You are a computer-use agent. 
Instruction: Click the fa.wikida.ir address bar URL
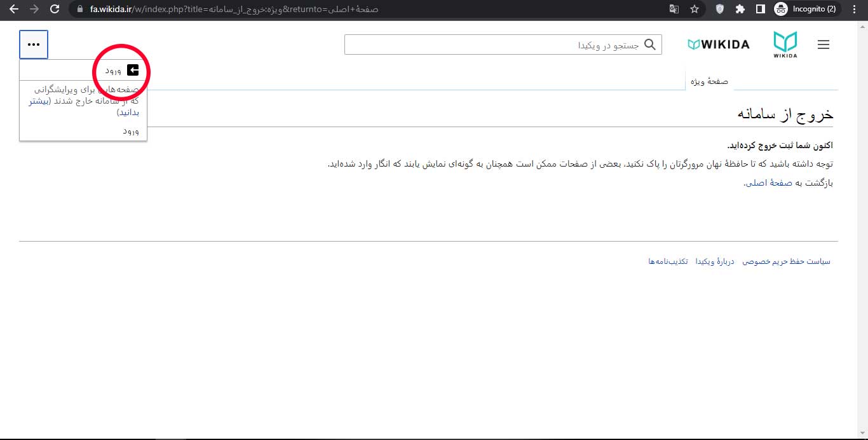click(234, 10)
